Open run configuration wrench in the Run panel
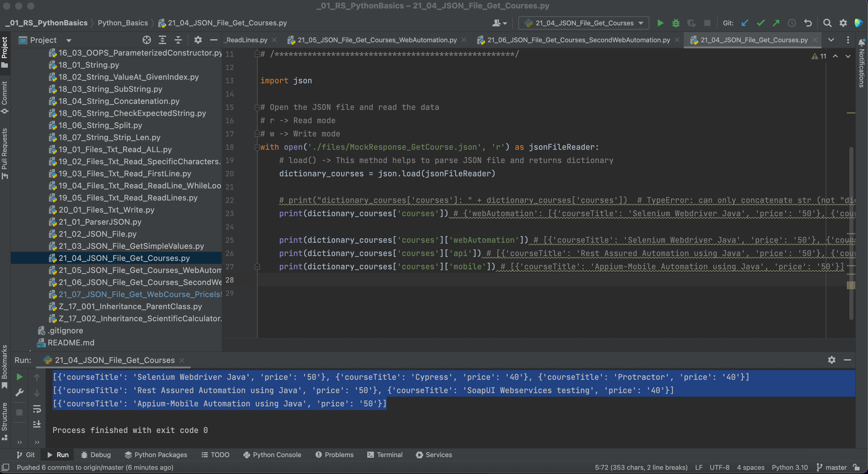This screenshot has height=474, width=868. pos(20,392)
